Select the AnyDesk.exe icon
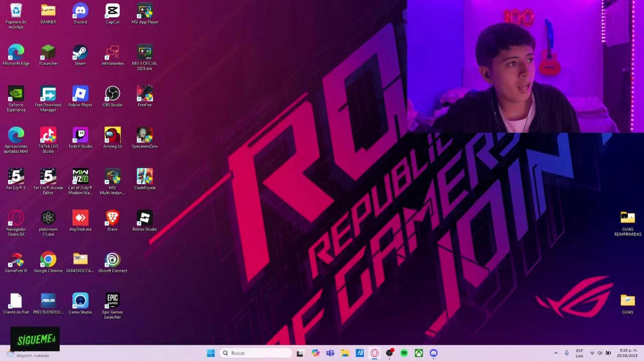 point(80,221)
